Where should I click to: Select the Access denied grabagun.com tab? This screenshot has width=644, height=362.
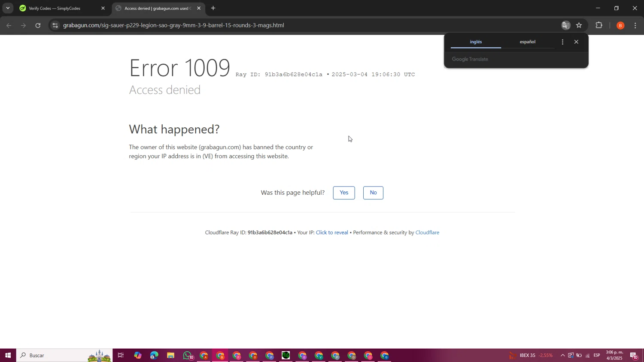[158, 8]
